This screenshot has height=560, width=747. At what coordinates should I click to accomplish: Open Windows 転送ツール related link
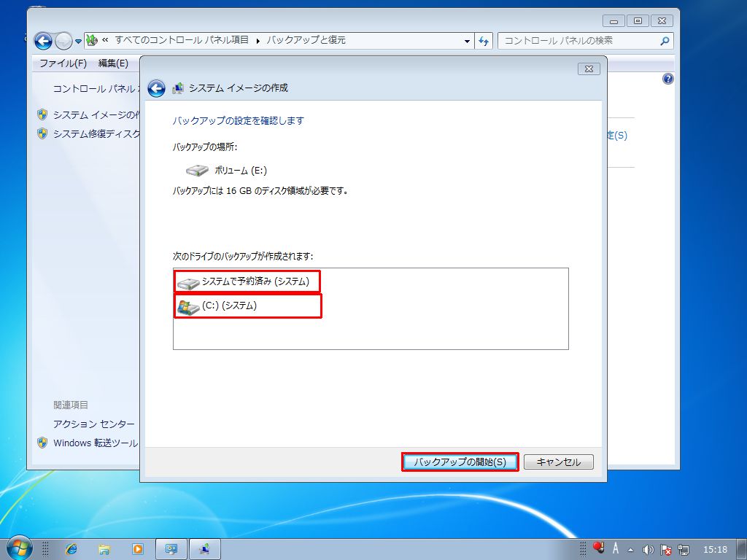(x=96, y=443)
